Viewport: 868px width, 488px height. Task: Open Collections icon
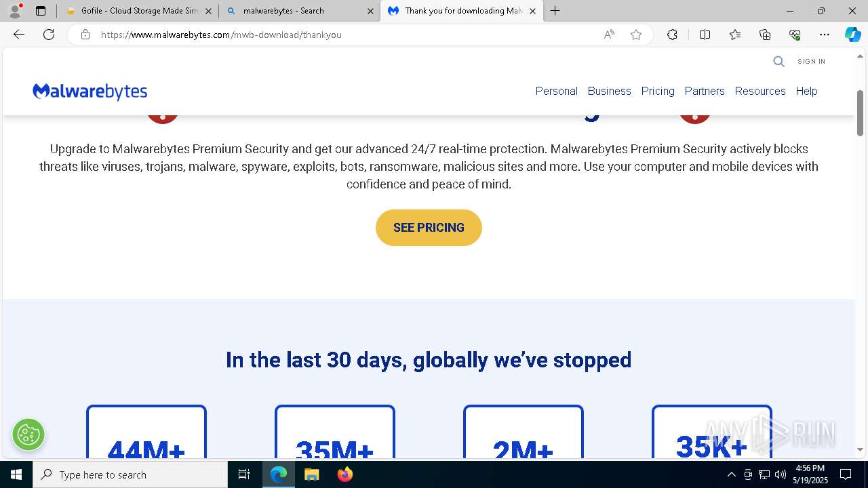coord(765,35)
